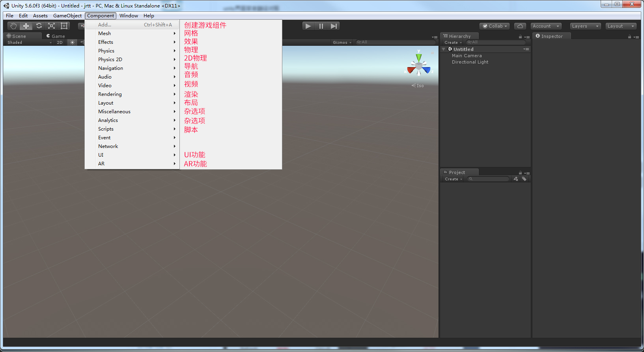The image size is (644, 352).
Task: Open the Help menu
Action: pyautogui.click(x=149, y=16)
